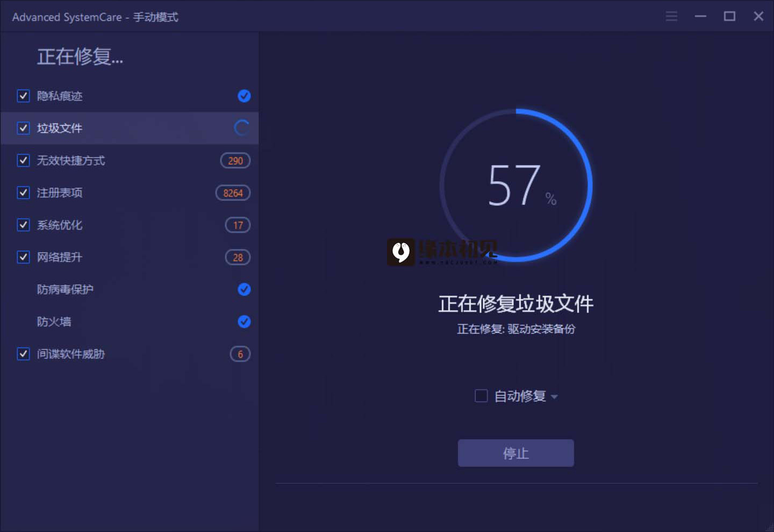This screenshot has height=532, width=774.
Task: Maximize the Advanced SystemCare window
Action: tap(729, 16)
